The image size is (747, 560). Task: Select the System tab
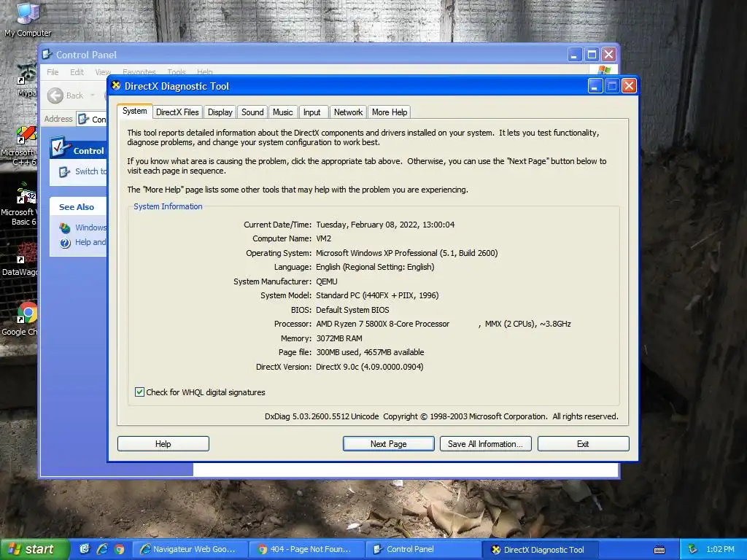pyautogui.click(x=135, y=111)
